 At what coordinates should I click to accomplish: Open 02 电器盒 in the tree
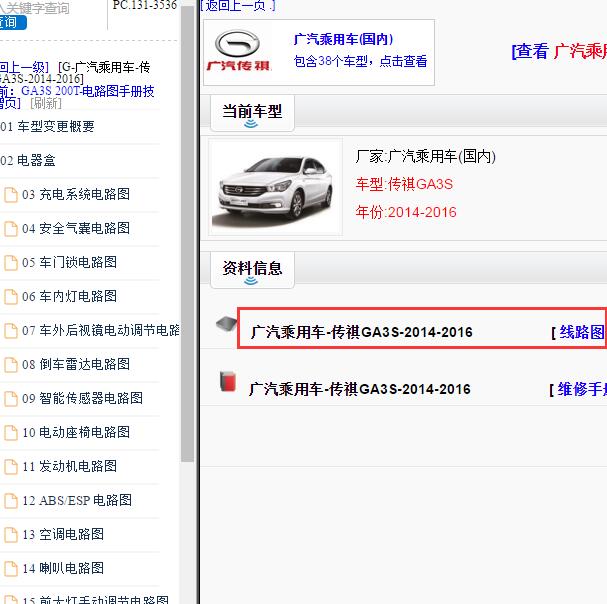pos(28,160)
